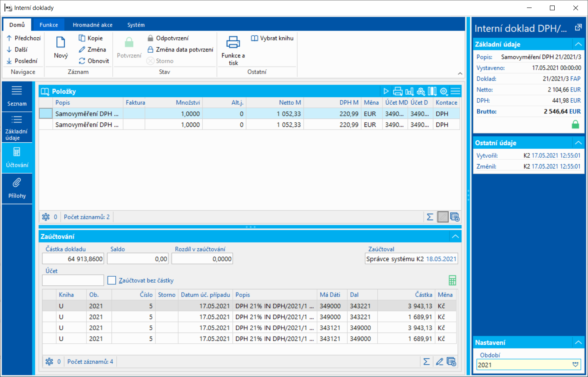This screenshot has width=588, height=377.
Task: Click sum icon in Položky status bar
Action: click(430, 217)
